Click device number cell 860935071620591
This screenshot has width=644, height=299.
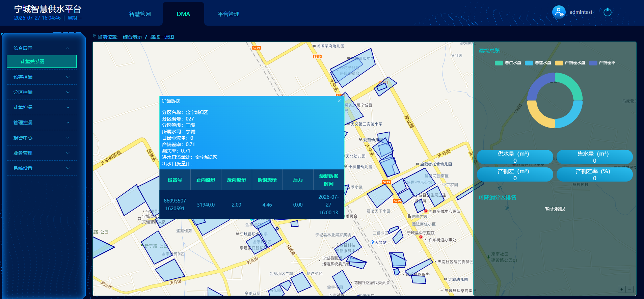175,205
